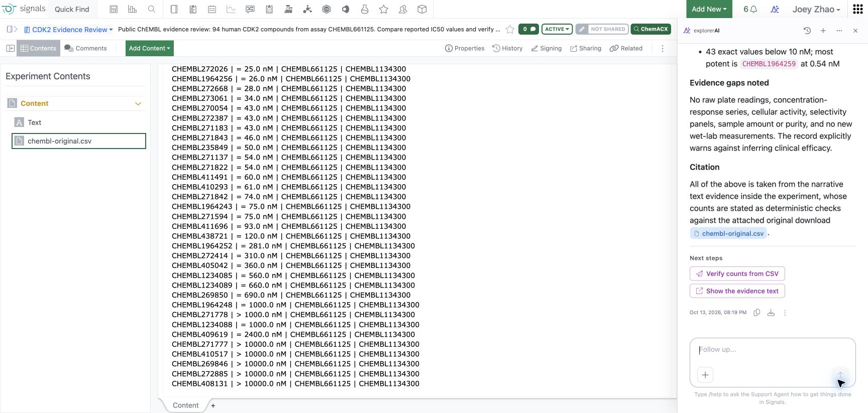
Task: Click the Quick Find button
Action: tap(72, 9)
